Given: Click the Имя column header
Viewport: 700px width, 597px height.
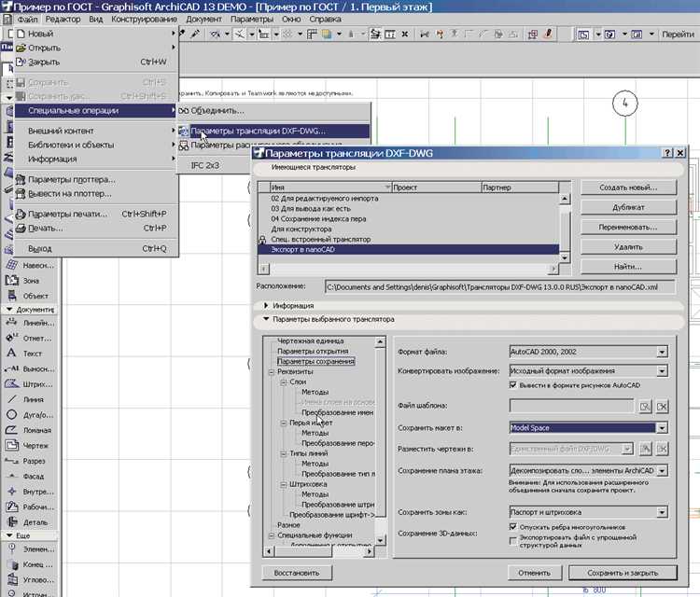Looking at the screenshot, I should click(x=330, y=187).
